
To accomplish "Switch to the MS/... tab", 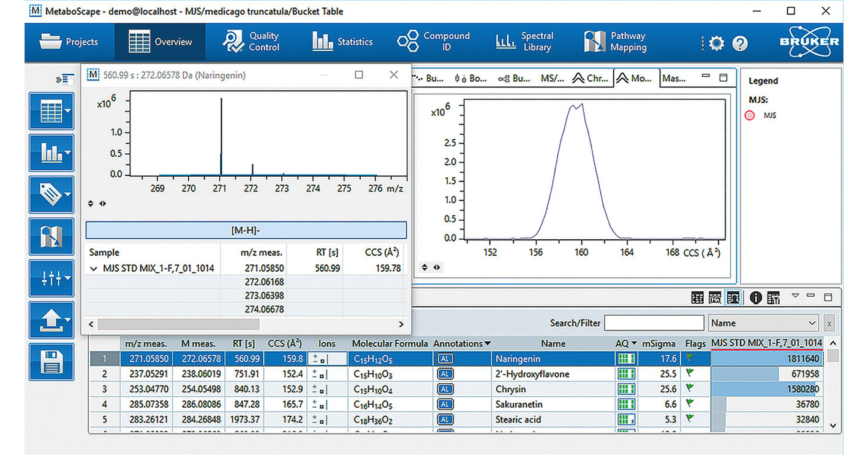I will pyautogui.click(x=552, y=78).
